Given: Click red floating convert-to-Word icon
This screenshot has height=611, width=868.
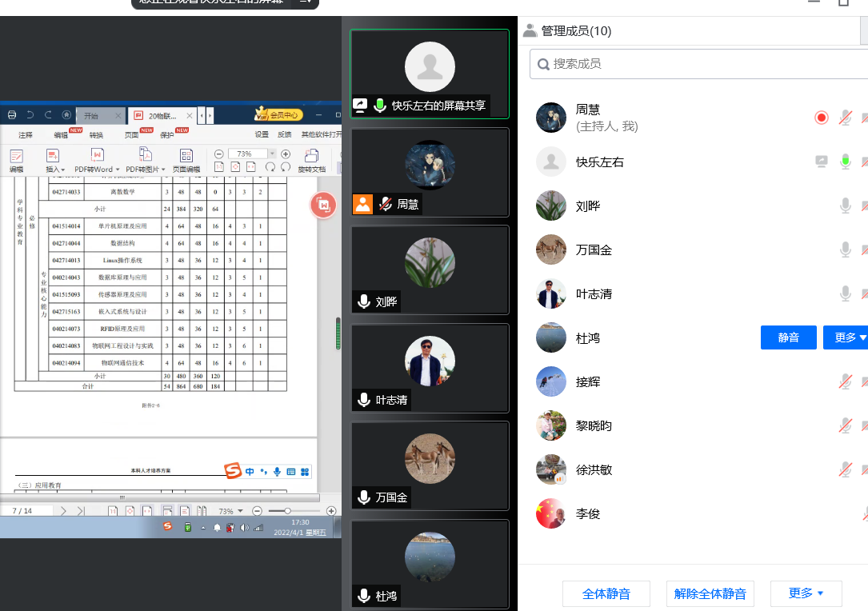Looking at the screenshot, I should (x=323, y=206).
